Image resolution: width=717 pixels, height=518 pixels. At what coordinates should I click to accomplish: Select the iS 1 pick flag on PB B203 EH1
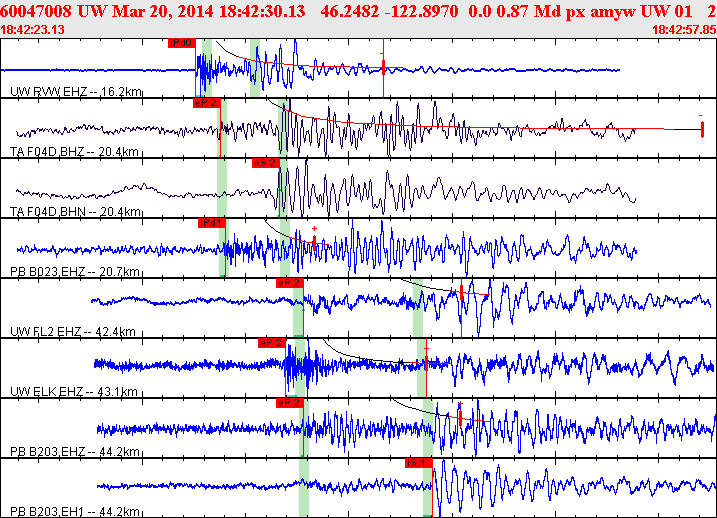point(419,463)
